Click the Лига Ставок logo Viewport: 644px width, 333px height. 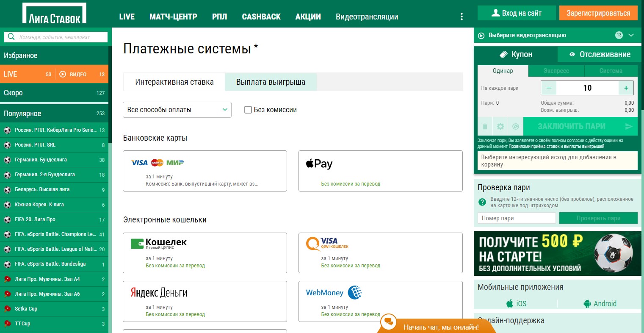[54, 14]
